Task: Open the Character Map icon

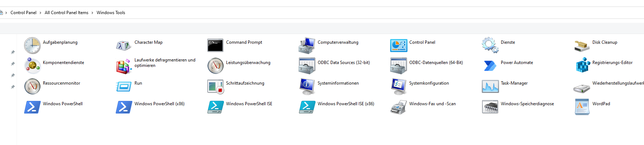Action: click(124, 46)
